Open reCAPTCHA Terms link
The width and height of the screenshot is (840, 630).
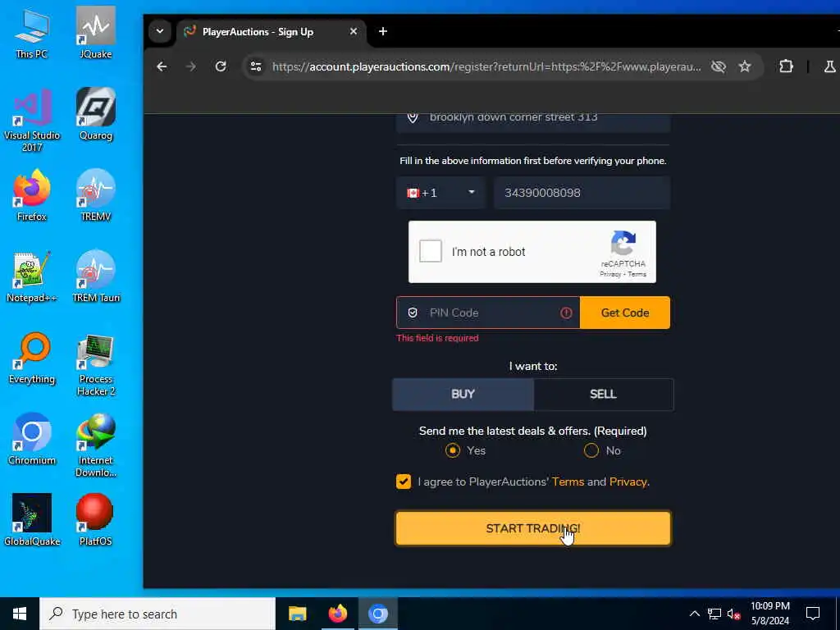[x=637, y=274]
